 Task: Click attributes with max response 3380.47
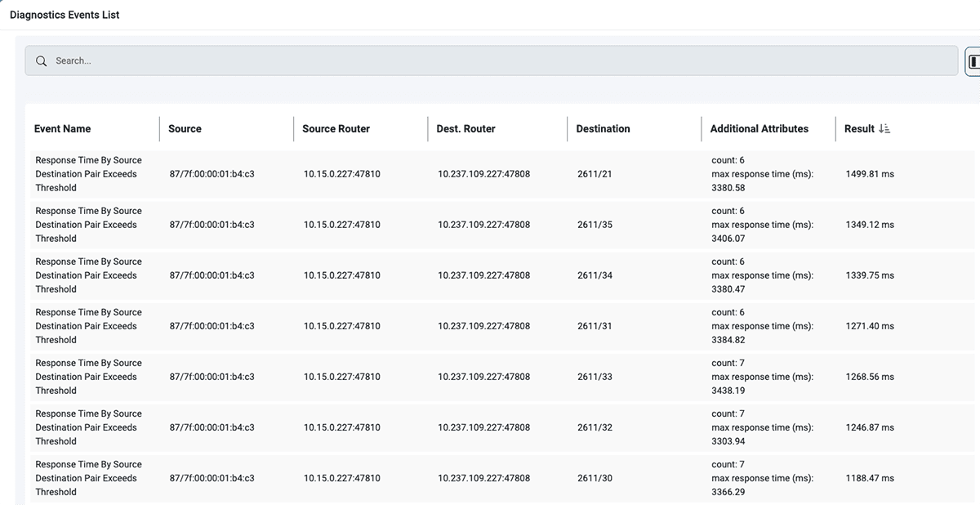click(x=763, y=275)
